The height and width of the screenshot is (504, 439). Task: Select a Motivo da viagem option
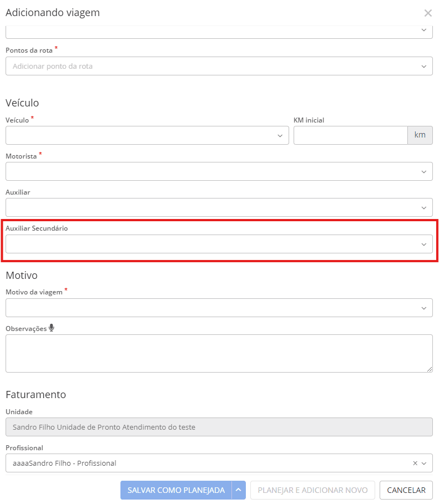(219, 308)
